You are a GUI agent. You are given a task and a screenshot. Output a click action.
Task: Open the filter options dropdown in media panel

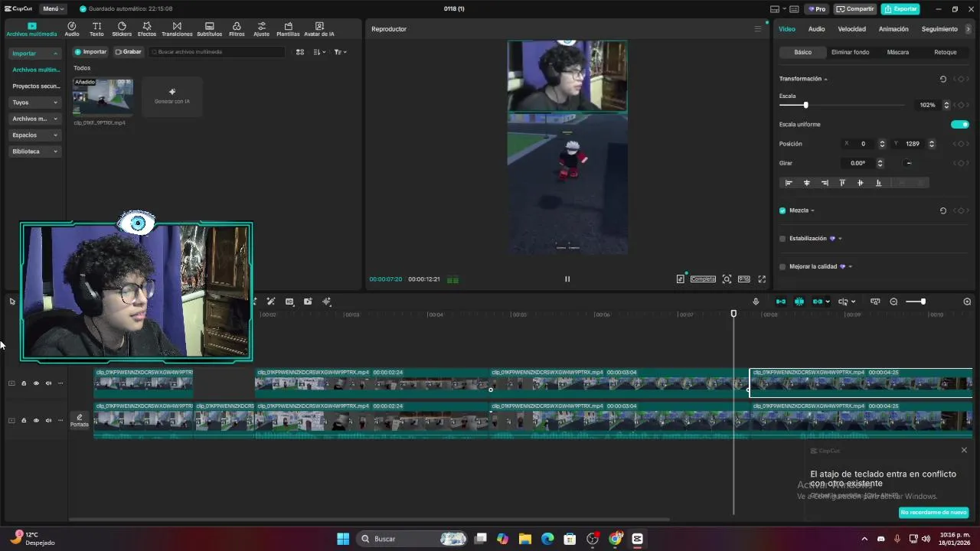(340, 52)
